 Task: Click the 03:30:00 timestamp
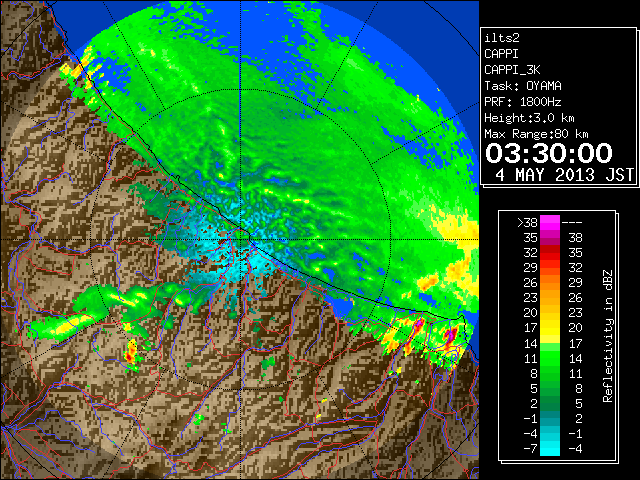[549, 153]
